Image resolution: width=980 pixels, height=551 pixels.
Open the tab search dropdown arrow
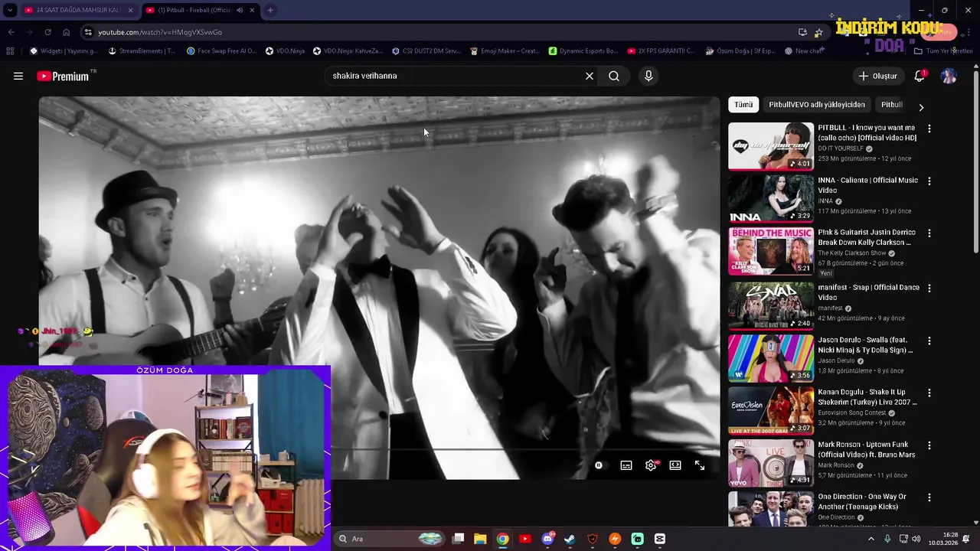point(9,10)
